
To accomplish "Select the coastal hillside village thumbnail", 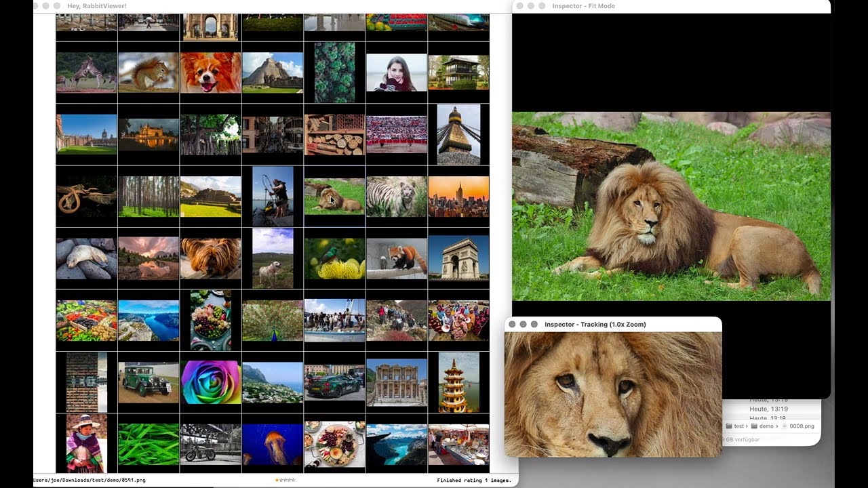I will [x=273, y=382].
